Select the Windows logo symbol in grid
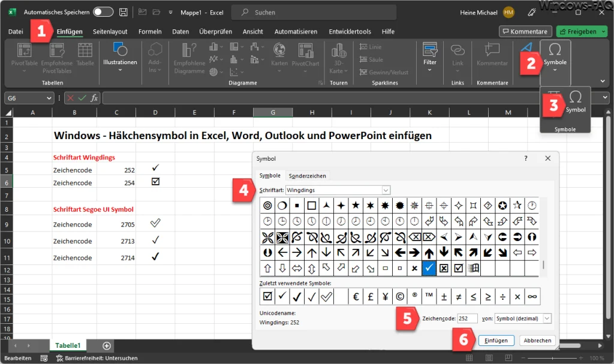Screen dimensions: 614x364 474,269
